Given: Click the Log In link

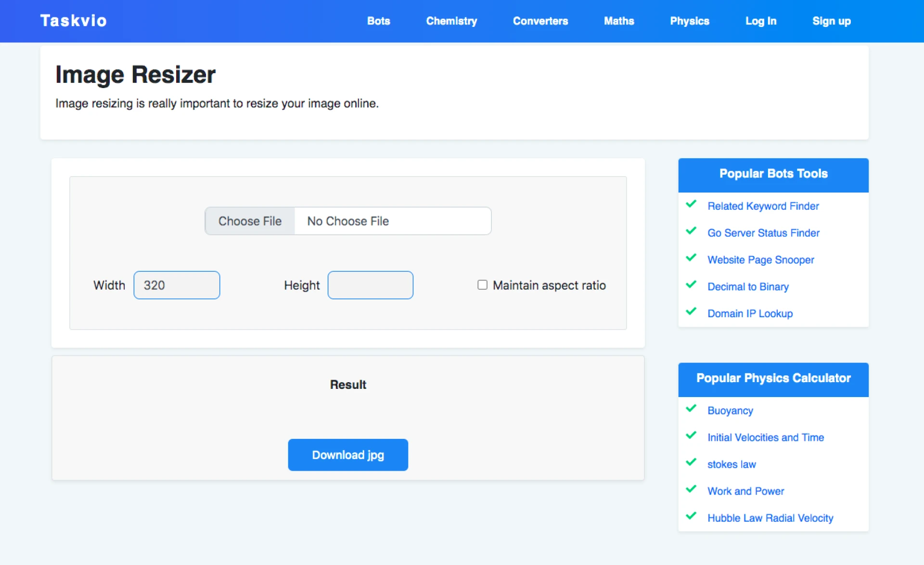Looking at the screenshot, I should (x=760, y=21).
